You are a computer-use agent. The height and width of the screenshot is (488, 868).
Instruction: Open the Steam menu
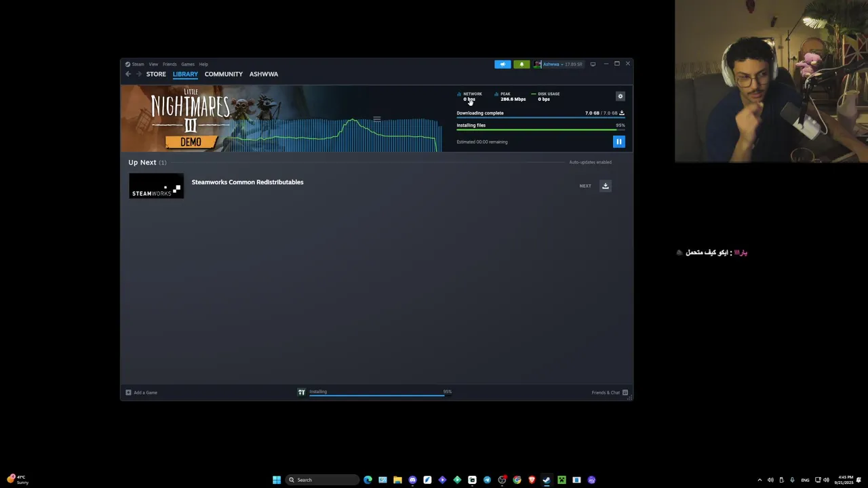138,64
